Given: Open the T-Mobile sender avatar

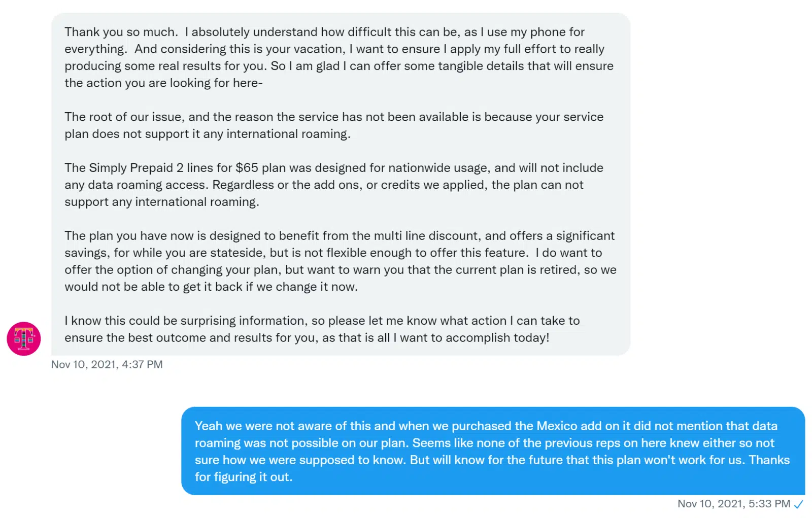Looking at the screenshot, I should point(24,338).
